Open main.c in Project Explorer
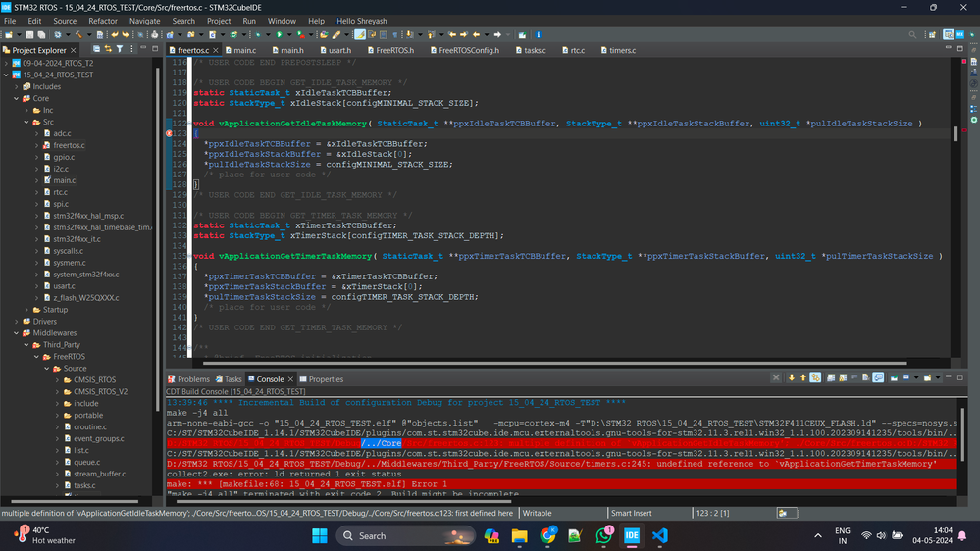Screen dimensions: 980x551 pos(64,180)
